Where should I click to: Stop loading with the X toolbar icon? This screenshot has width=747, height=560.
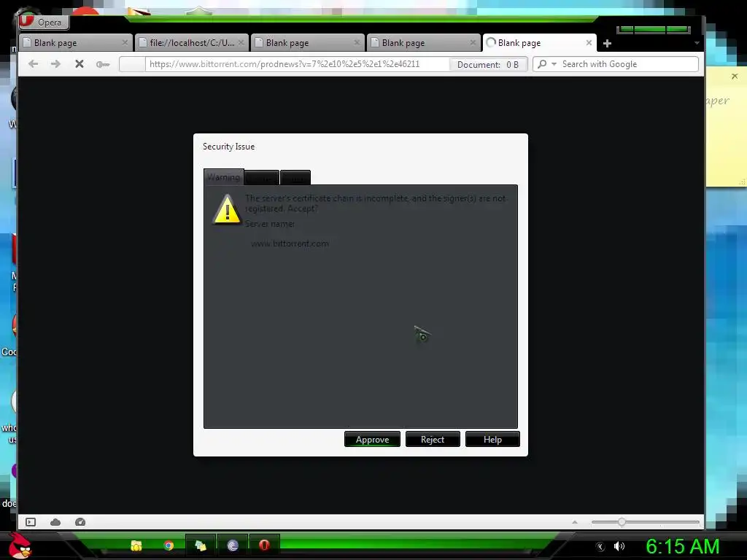click(x=79, y=64)
